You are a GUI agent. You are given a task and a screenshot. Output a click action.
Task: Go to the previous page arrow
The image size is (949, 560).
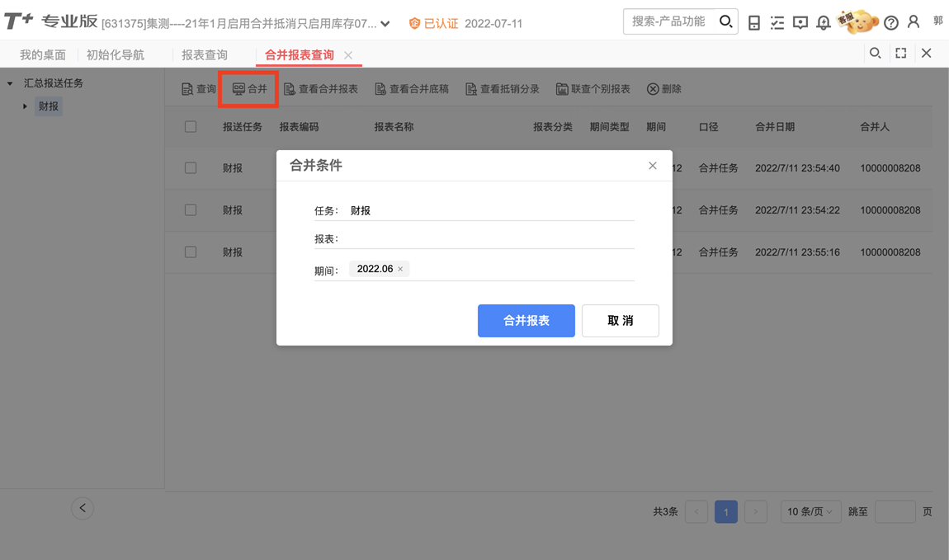(696, 511)
